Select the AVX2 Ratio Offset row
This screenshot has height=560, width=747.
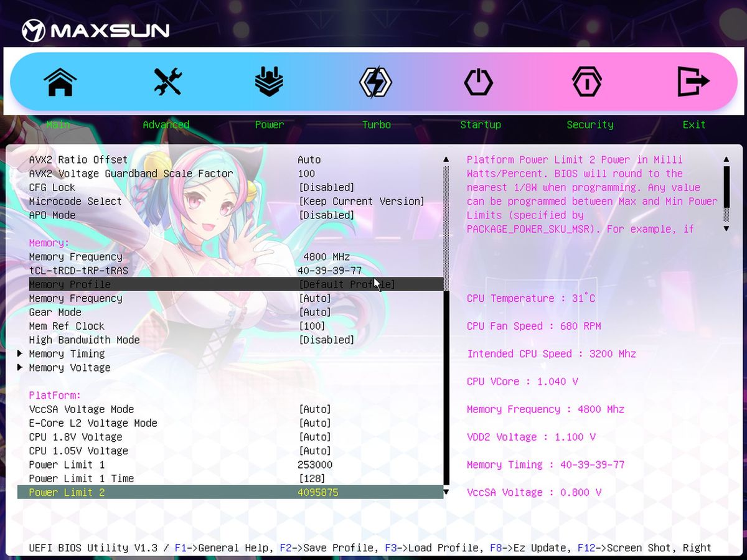tap(230, 160)
